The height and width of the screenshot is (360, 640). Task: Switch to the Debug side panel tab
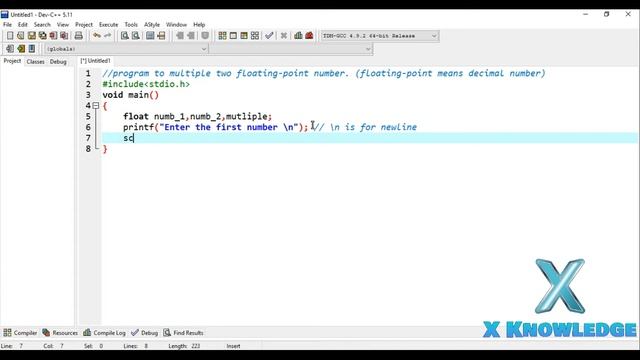coord(58,62)
